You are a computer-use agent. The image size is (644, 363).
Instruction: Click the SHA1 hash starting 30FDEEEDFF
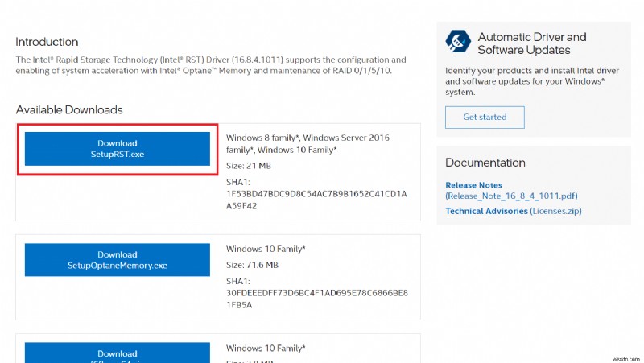coord(317,299)
